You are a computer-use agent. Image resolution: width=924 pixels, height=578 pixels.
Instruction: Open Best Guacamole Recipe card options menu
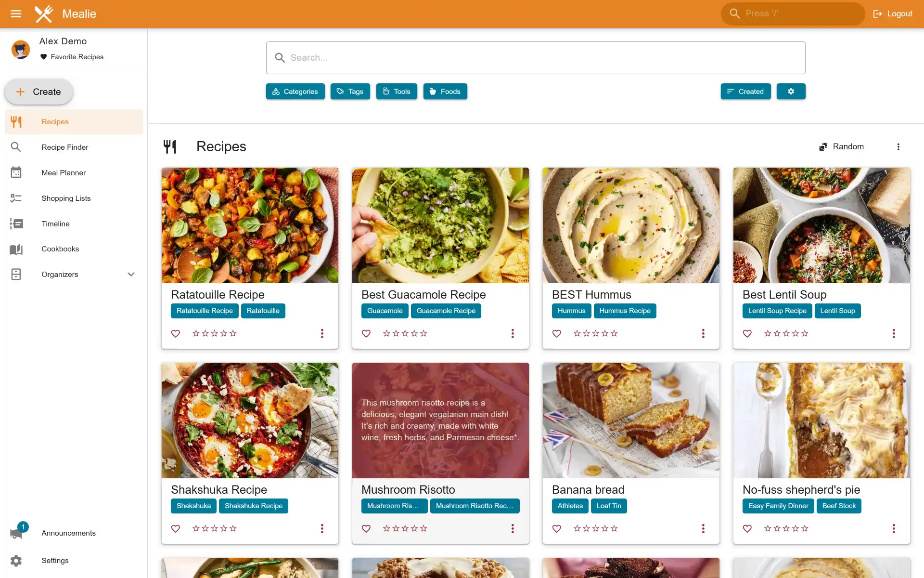(513, 333)
